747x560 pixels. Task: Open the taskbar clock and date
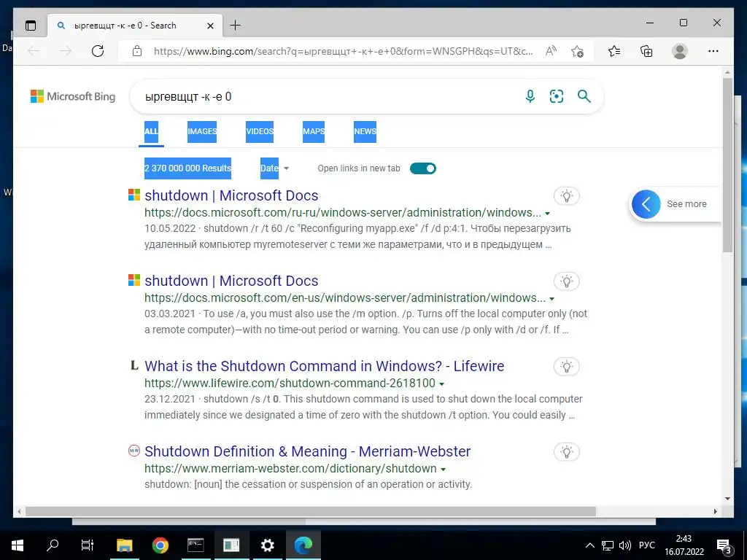click(x=684, y=545)
